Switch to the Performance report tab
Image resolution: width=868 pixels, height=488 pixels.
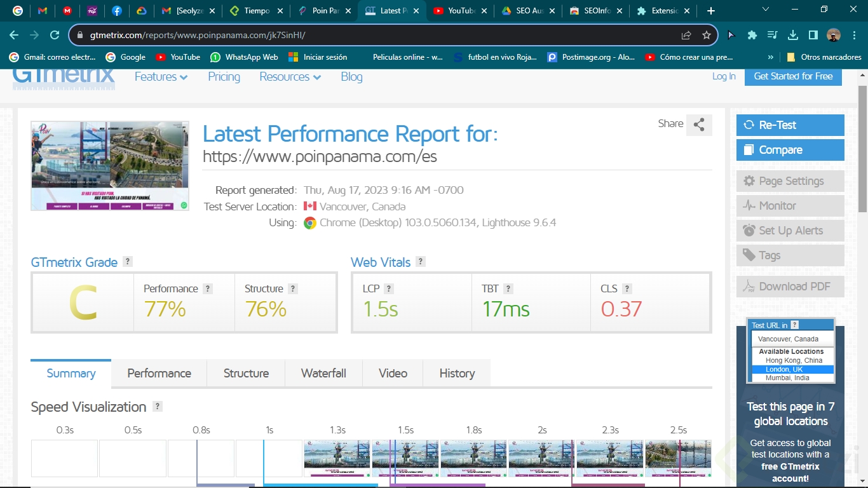[159, 374]
